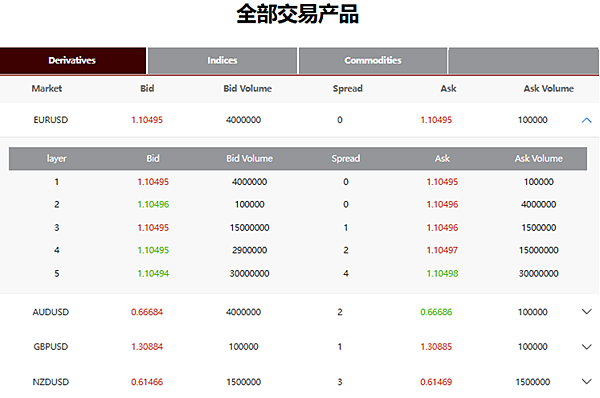The width and height of the screenshot is (600, 398).
Task: Click layer 3 ask volume 1500000
Action: 539,228
